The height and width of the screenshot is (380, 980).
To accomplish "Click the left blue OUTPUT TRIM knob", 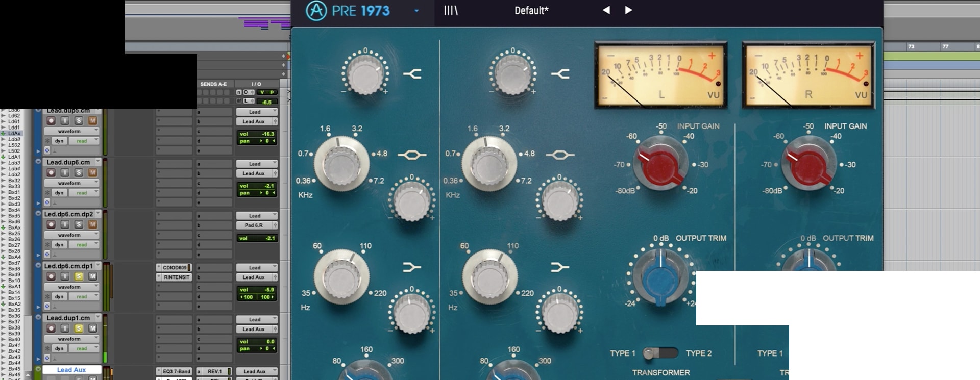I will [x=660, y=277].
